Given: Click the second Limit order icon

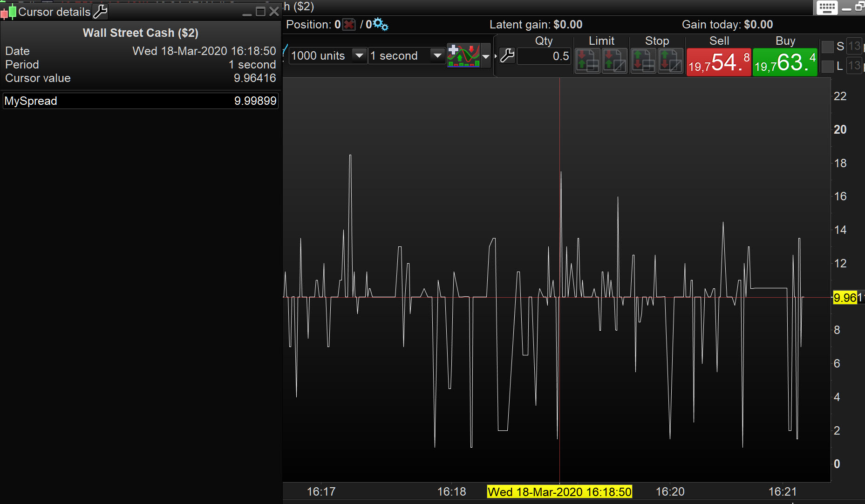Looking at the screenshot, I should point(614,61).
